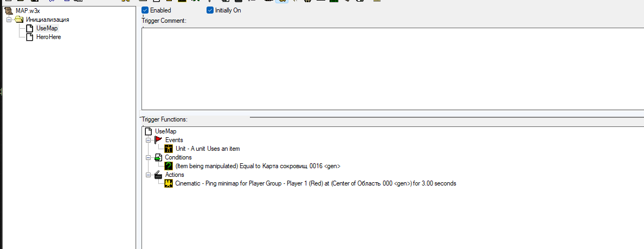
Task: Select the red flag Events icon
Action: (158, 140)
